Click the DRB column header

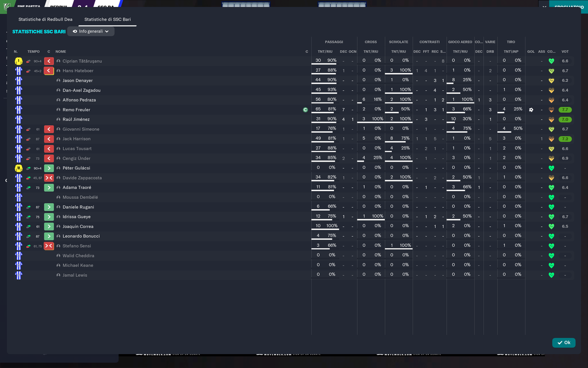coord(490,52)
